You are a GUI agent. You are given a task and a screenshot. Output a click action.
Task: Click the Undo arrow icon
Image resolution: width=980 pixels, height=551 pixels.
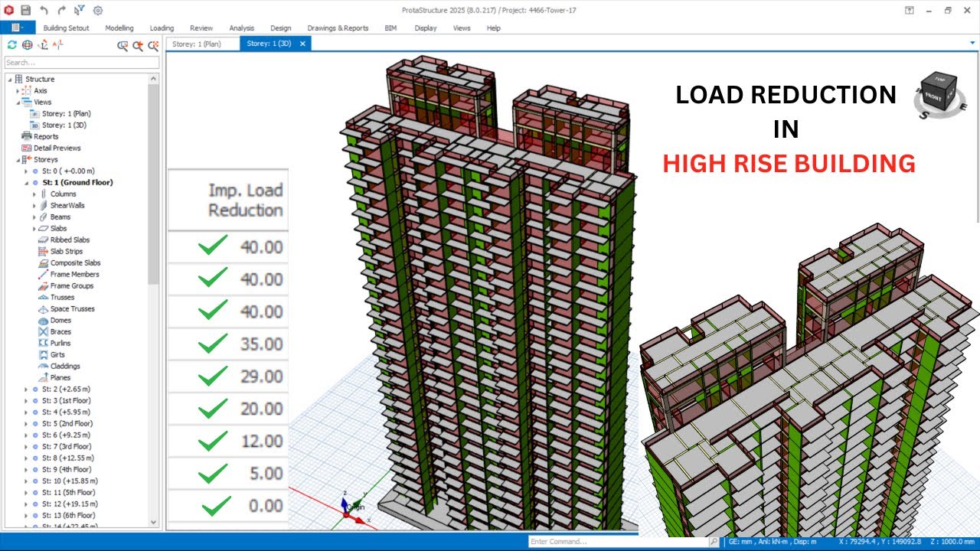tap(44, 10)
